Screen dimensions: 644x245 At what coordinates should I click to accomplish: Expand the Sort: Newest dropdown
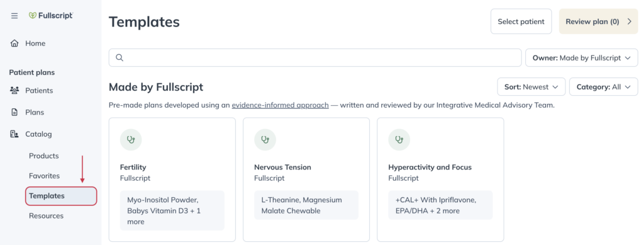(x=531, y=87)
